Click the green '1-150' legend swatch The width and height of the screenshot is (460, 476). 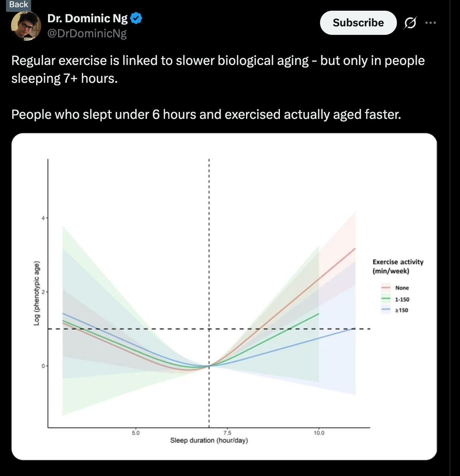pos(386,299)
